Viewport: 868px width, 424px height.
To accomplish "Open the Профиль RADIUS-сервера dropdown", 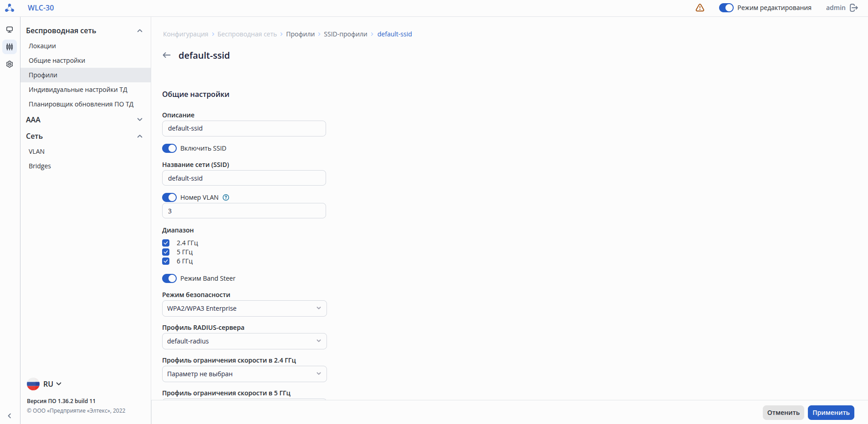I will point(244,341).
